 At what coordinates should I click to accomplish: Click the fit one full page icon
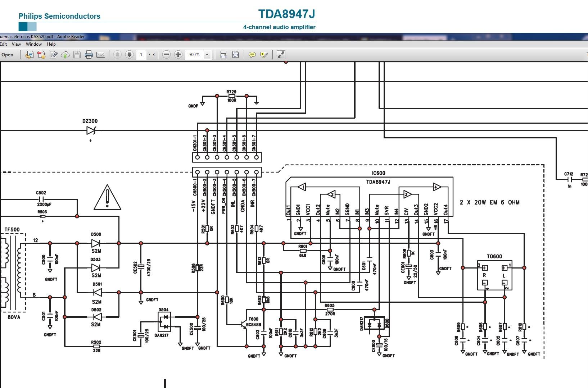[x=235, y=55]
